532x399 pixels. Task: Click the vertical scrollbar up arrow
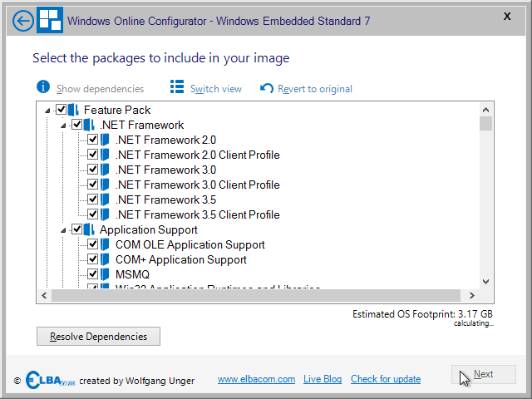tap(485, 110)
